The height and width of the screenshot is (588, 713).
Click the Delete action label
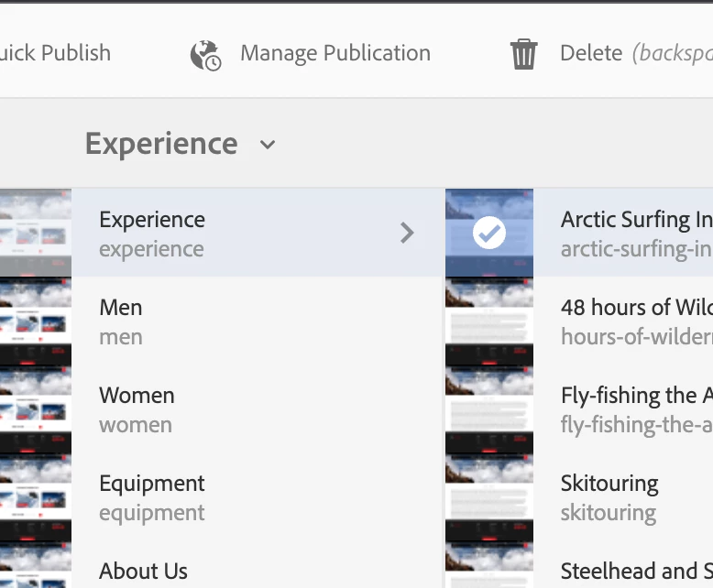591,53
